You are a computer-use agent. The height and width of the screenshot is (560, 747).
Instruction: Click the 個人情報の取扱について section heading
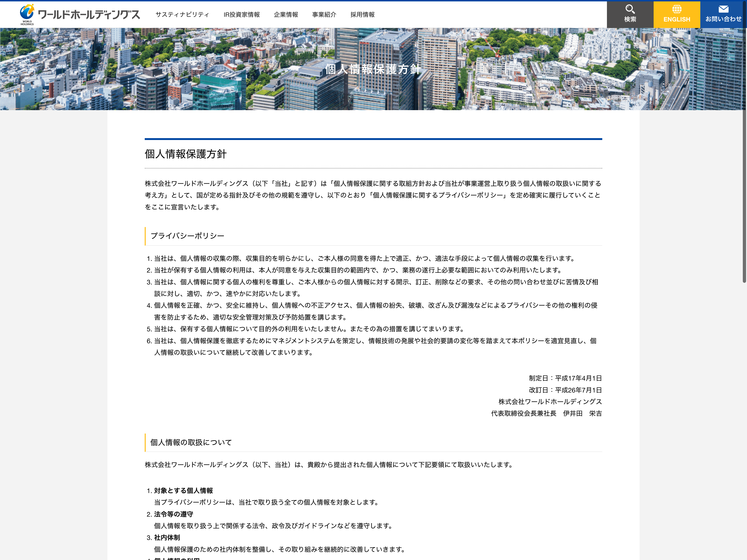click(191, 442)
